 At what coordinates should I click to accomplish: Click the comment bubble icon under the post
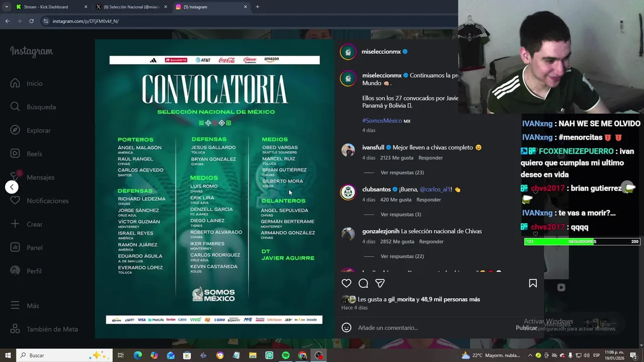click(363, 284)
